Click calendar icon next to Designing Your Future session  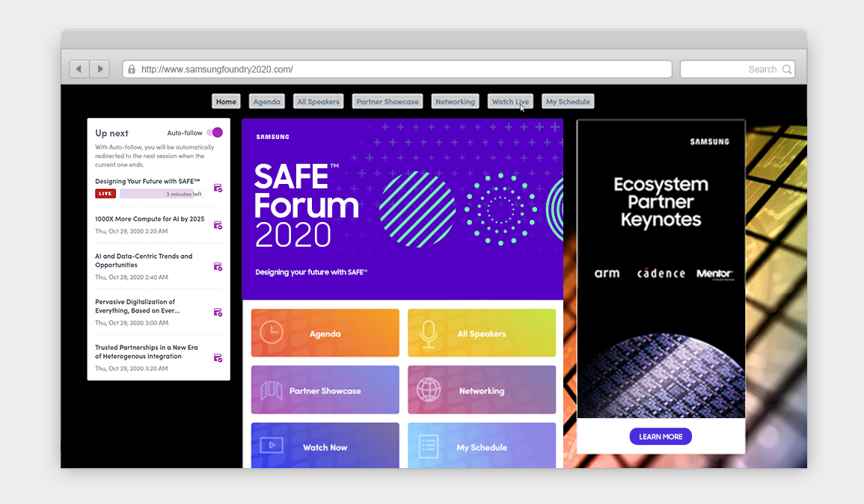pyautogui.click(x=218, y=188)
